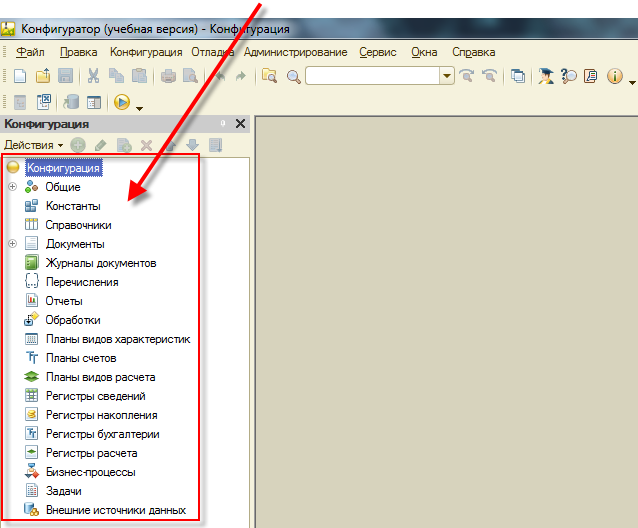Click the Cut scissors icon

pos(93,76)
